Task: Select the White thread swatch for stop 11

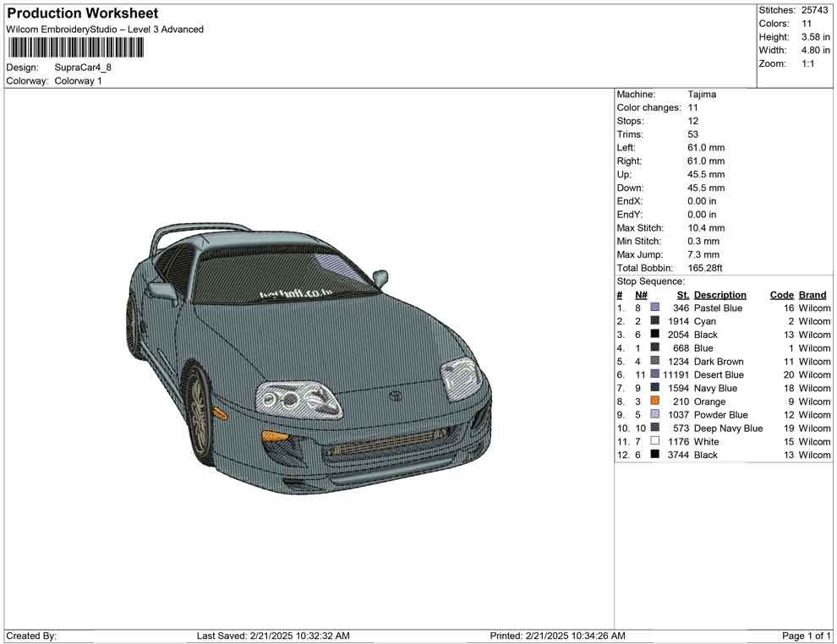Action: pyautogui.click(x=655, y=441)
